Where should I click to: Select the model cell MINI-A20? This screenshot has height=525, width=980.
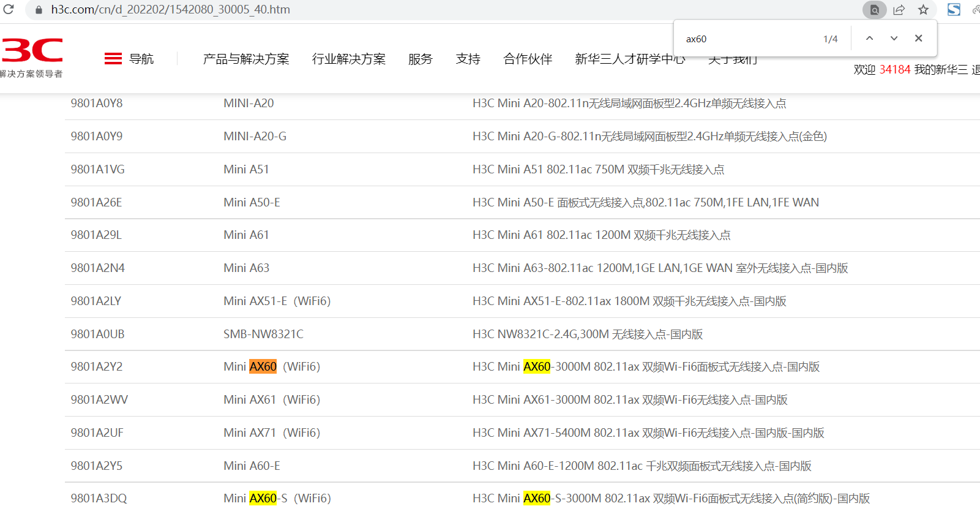pyautogui.click(x=249, y=104)
